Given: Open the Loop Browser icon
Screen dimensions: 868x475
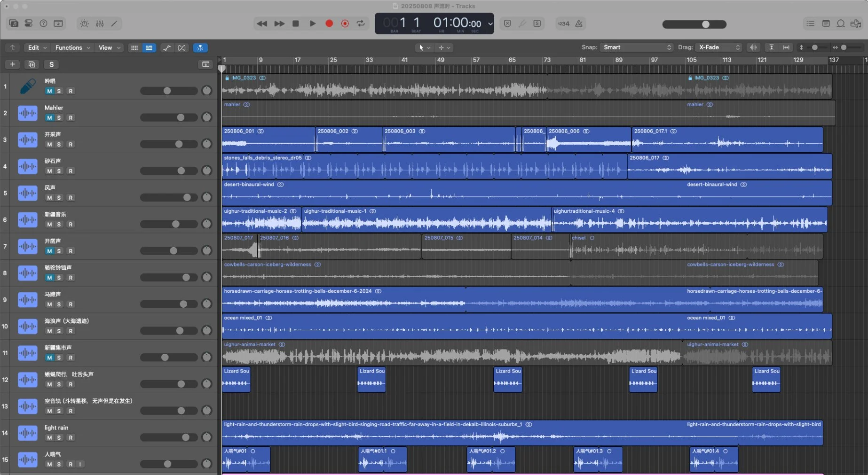Looking at the screenshot, I should [841, 23].
